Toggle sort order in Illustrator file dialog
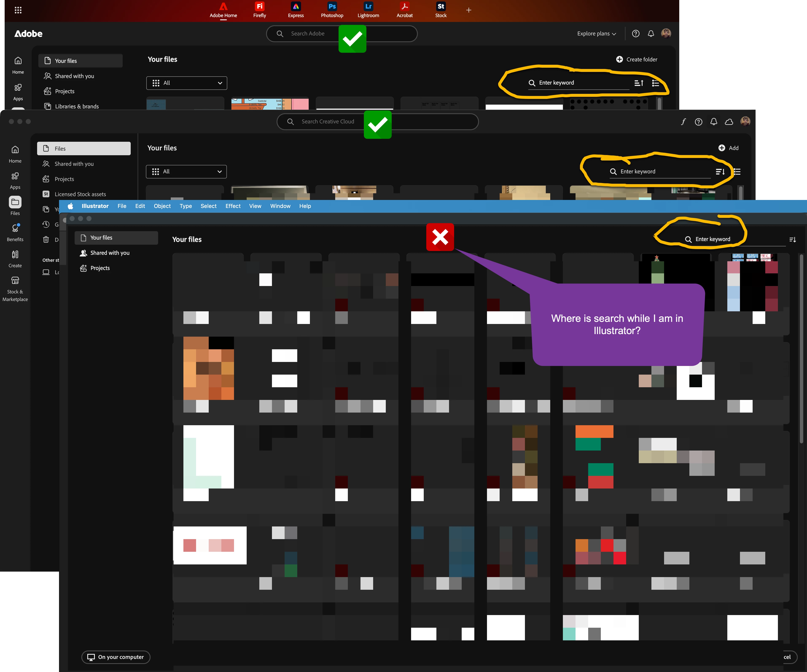Screen dimensions: 807x672 coord(792,240)
